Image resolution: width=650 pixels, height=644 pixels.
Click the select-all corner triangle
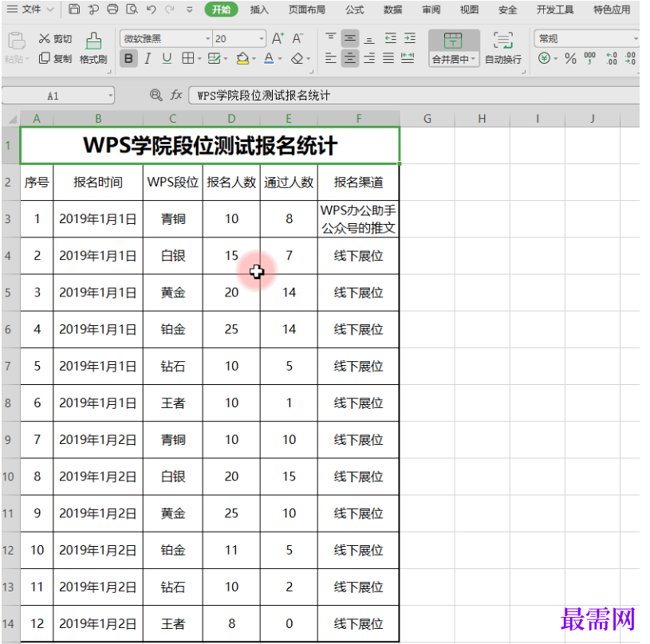(x=12, y=119)
